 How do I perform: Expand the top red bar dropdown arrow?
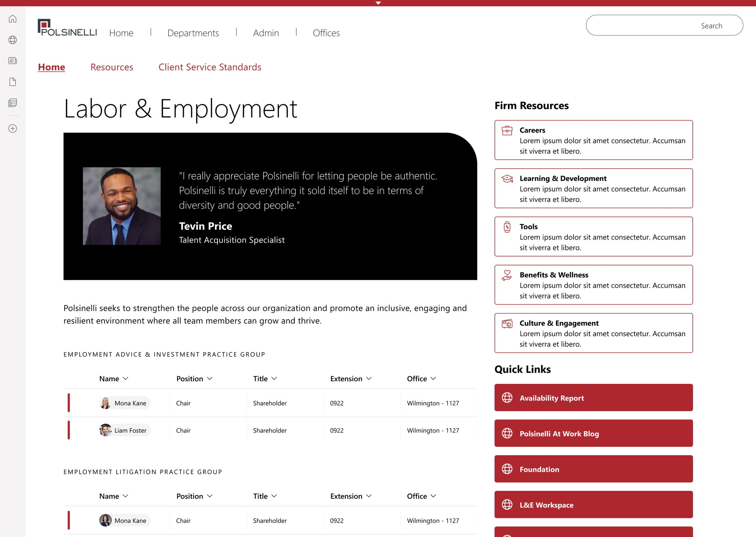pyautogui.click(x=378, y=3)
